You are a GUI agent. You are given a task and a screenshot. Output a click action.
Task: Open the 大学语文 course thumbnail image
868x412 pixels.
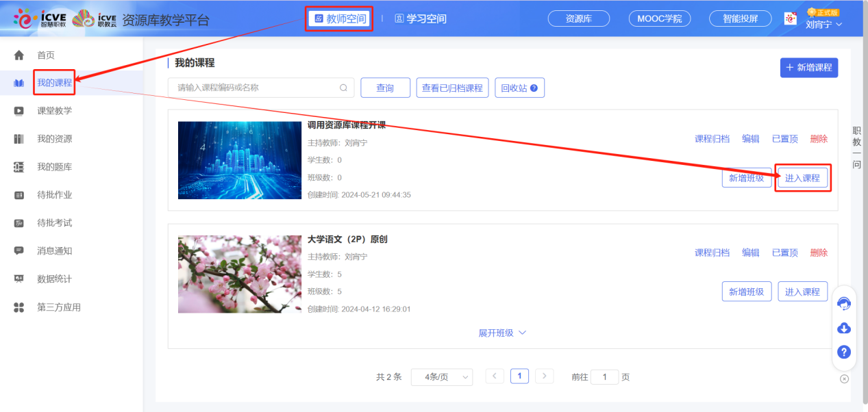[240, 274]
